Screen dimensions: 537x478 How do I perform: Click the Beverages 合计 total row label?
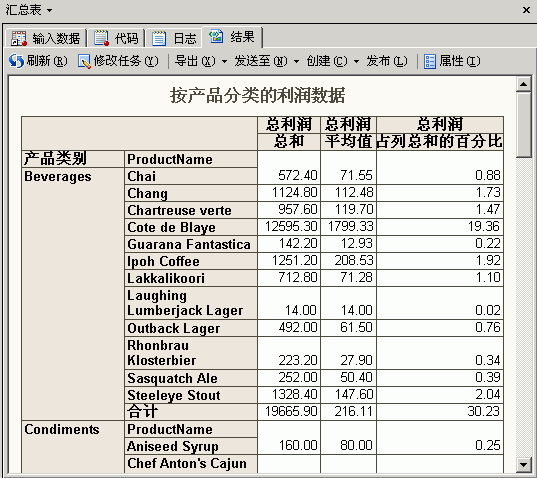(x=191, y=412)
